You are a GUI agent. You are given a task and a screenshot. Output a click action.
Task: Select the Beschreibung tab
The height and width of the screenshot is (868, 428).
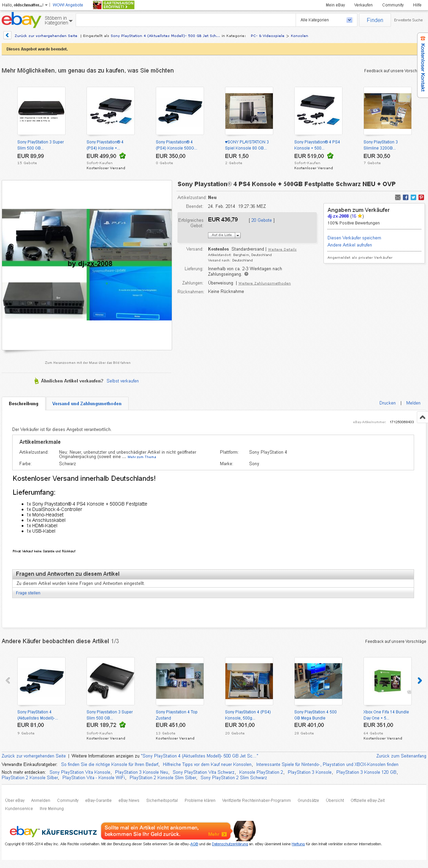(x=23, y=403)
